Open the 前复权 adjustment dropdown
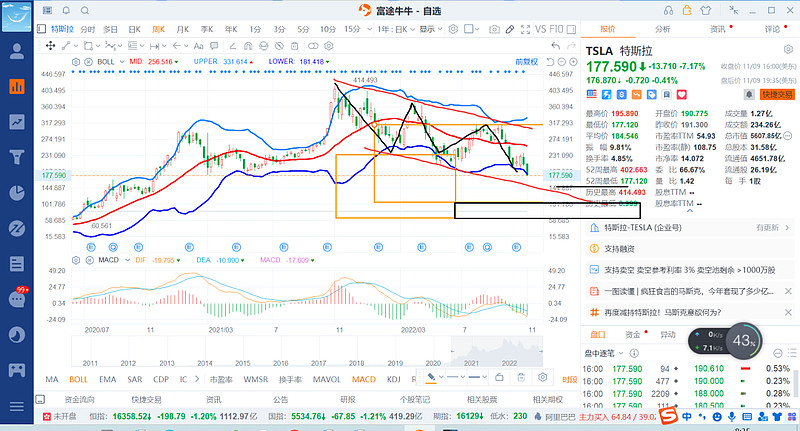Viewport: 800px width, 431px height. click(527, 62)
